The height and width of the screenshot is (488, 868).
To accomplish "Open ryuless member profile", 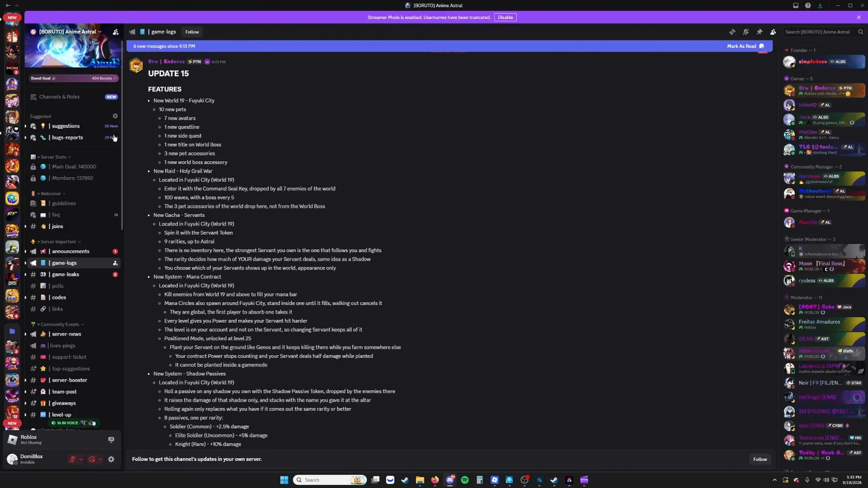I will click(824, 281).
